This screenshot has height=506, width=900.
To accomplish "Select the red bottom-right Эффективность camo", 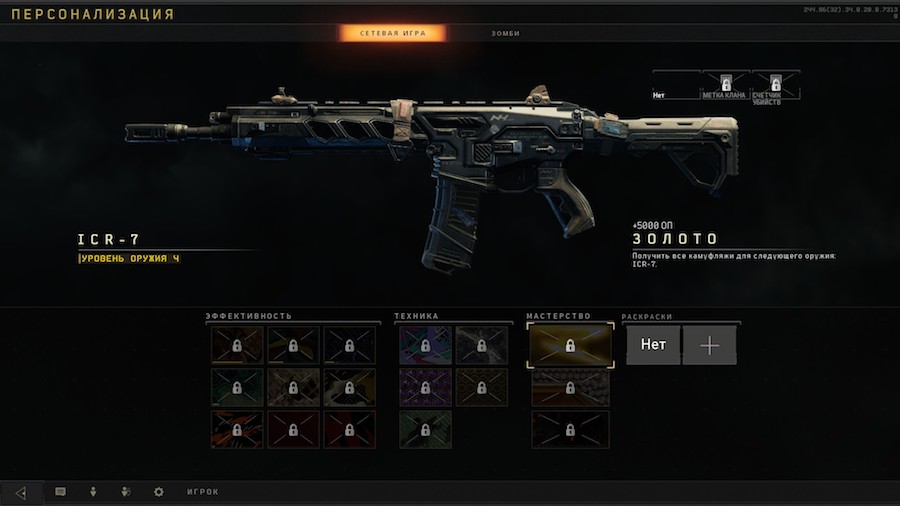I will 349,429.
